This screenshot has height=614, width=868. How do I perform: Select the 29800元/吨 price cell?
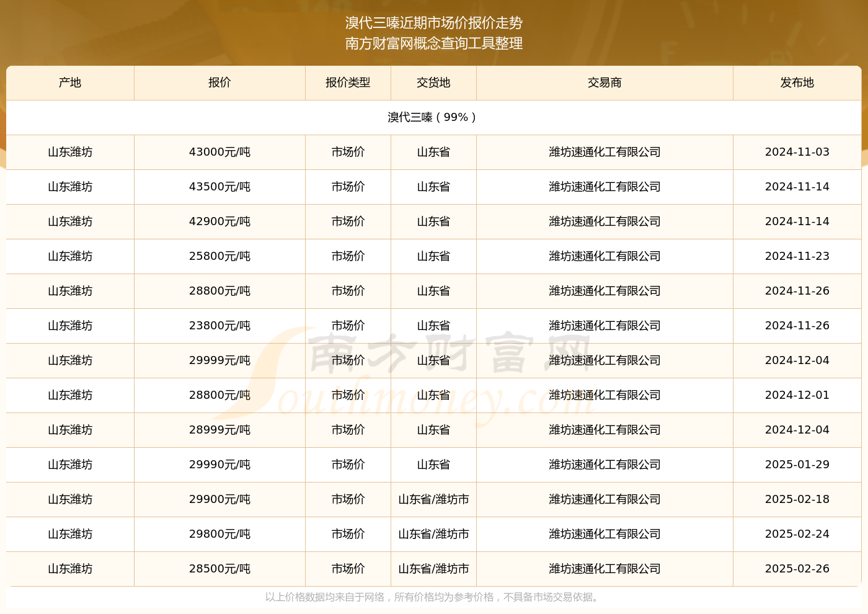coord(219,534)
